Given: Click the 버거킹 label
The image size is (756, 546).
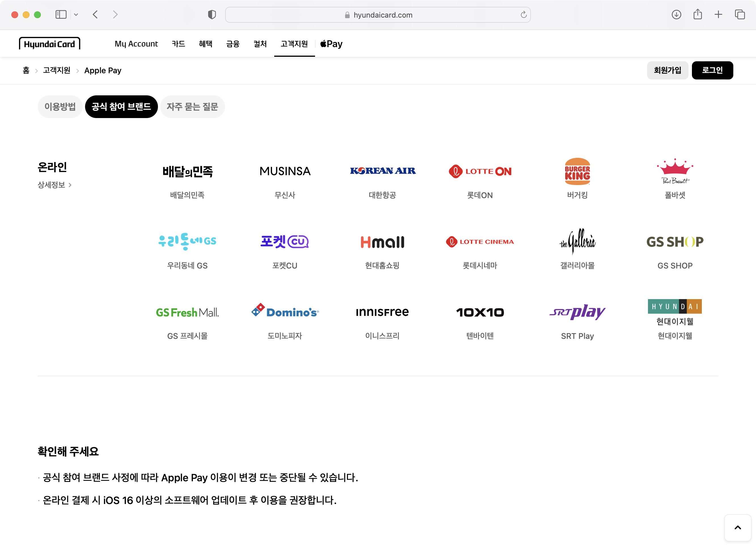Looking at the screenshot, I should tap(577, 195).
